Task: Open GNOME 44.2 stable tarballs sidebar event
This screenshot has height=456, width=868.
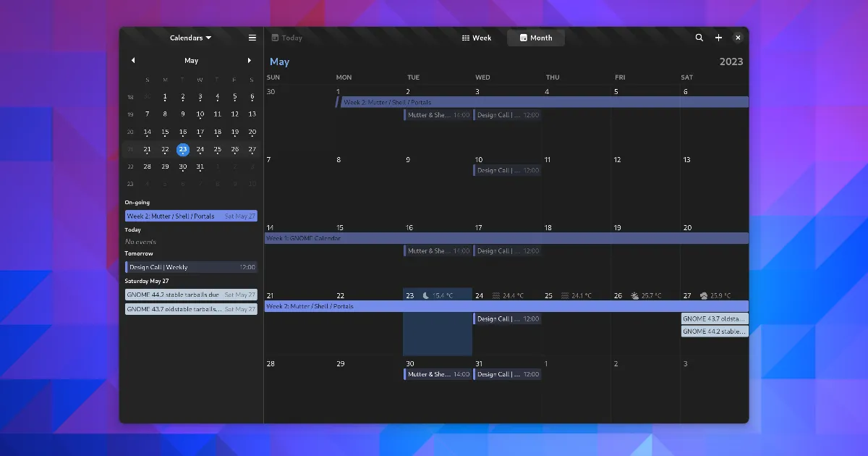Action: (191, 295)
